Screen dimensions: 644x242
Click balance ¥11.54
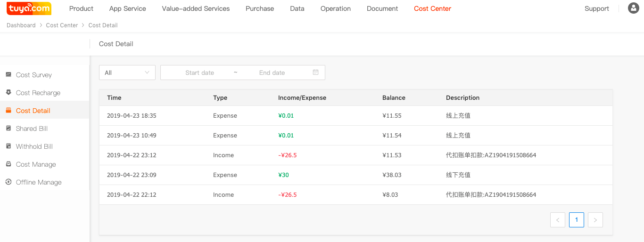pos(392,136)
